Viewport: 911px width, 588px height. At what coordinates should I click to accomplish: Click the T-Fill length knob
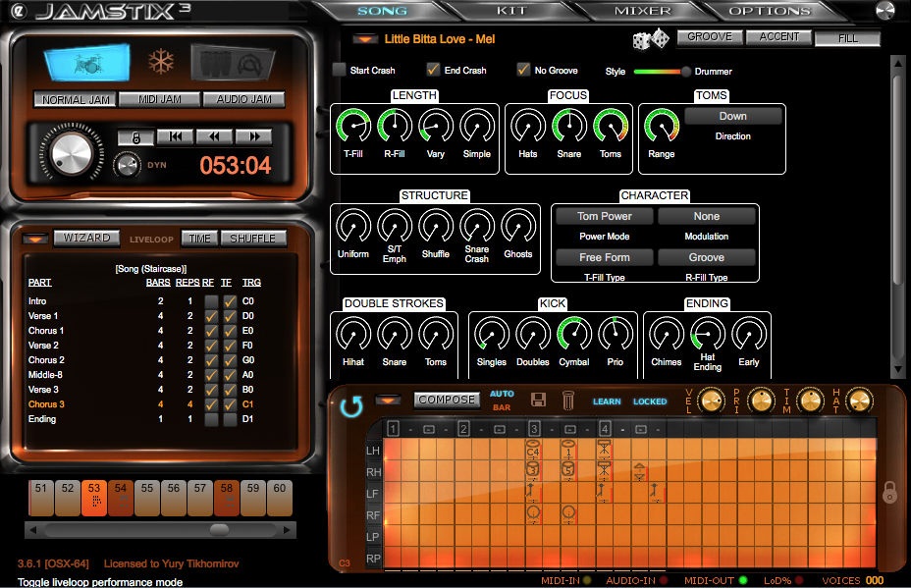pos(353,126)
